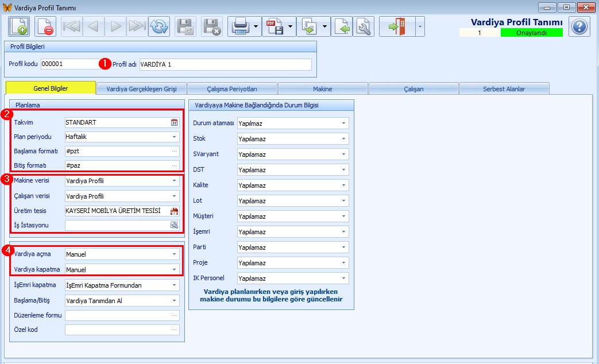This screenshot has width=599, height=364.
Task: Click the blue help question mark
Action: coord(579,27)
